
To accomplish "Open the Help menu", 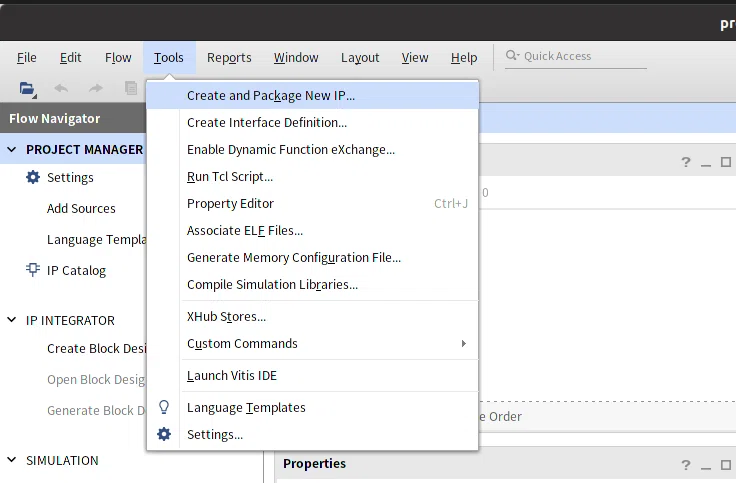I will click(x=464, y=57).
